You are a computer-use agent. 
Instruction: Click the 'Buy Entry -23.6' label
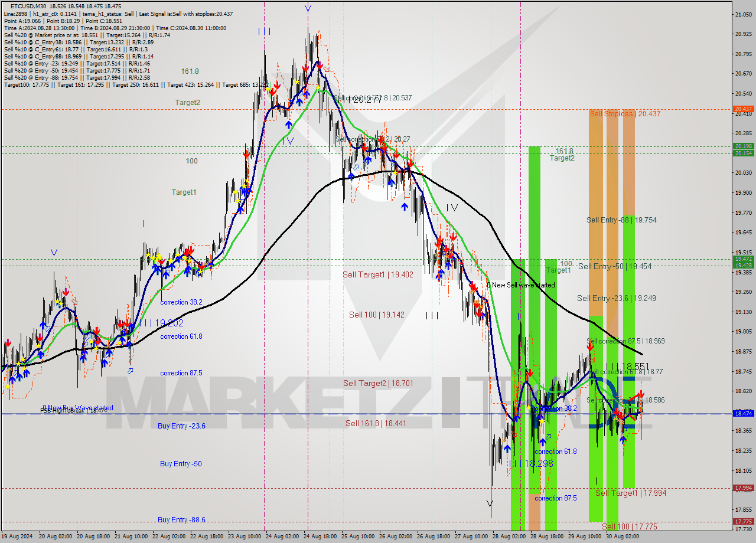click(182, 426)
